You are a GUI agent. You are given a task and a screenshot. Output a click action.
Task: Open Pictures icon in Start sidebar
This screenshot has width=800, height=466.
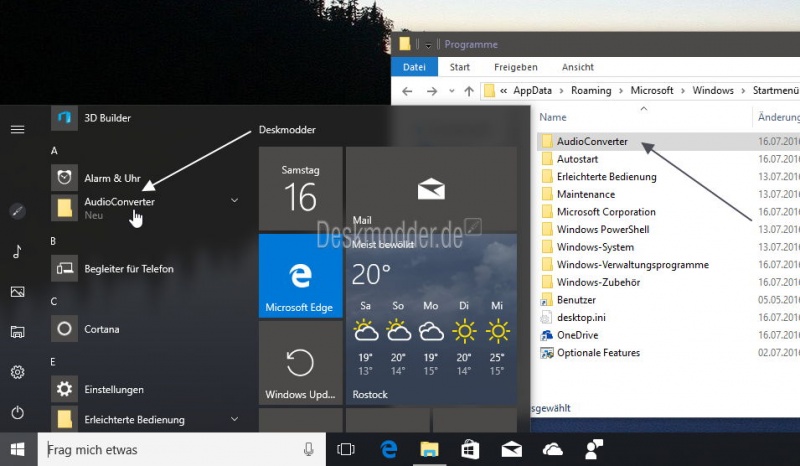click(x=17, y=291)
